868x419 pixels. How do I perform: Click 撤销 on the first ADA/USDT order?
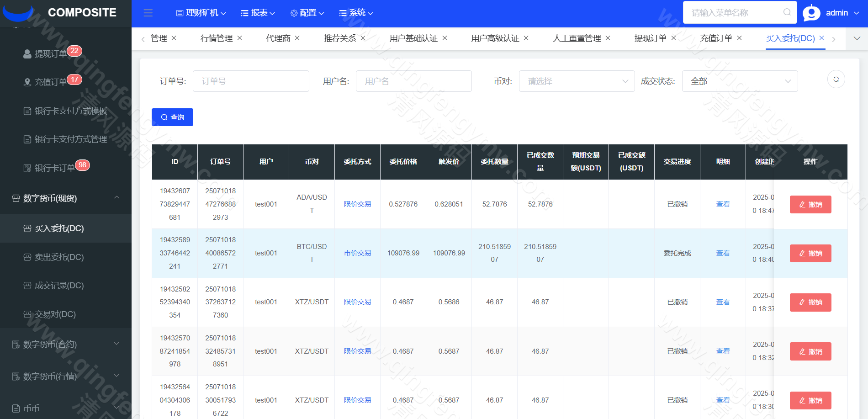pyautogui.click(x=810, y=204)
